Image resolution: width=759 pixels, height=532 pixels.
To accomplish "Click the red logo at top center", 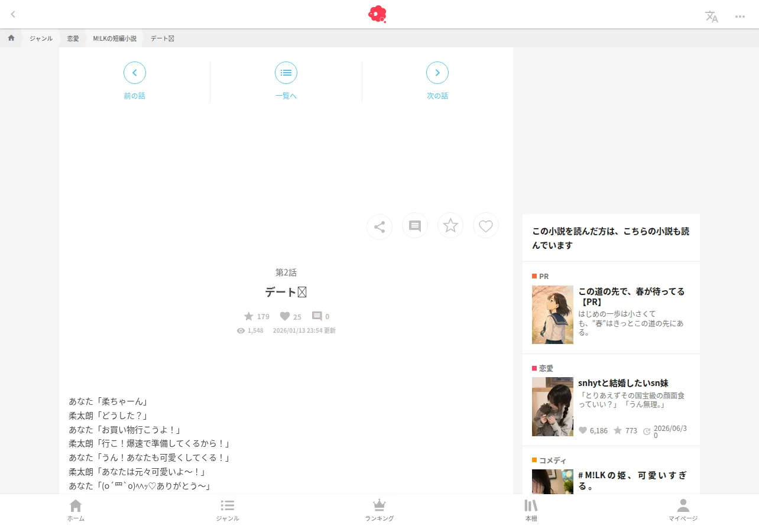I will point(377,14).
